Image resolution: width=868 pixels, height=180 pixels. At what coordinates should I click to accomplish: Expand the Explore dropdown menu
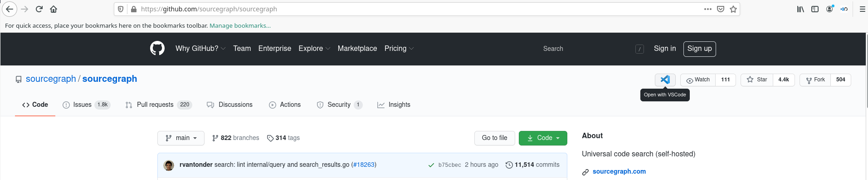click(314, 49)
